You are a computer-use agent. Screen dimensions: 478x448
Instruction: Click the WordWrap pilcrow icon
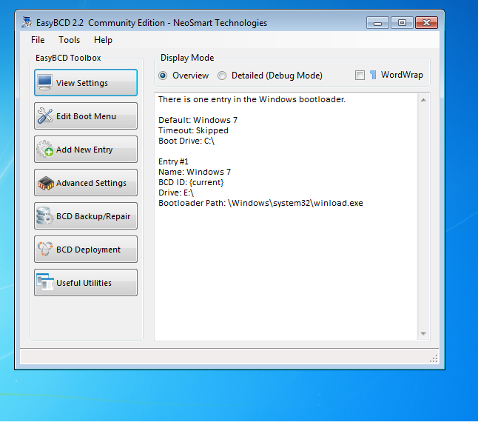373,75
